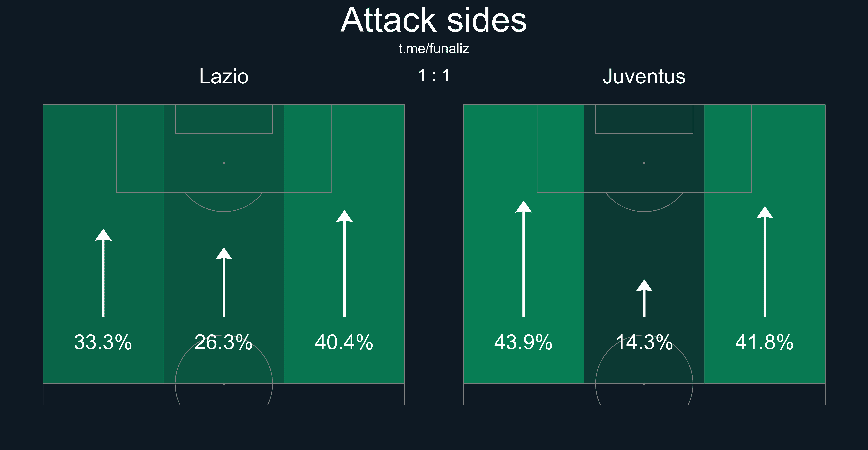Viewport: 868px width, 450px height.
Task: Select Lazio's 33.3% left zone label
Action: point(103,342)
